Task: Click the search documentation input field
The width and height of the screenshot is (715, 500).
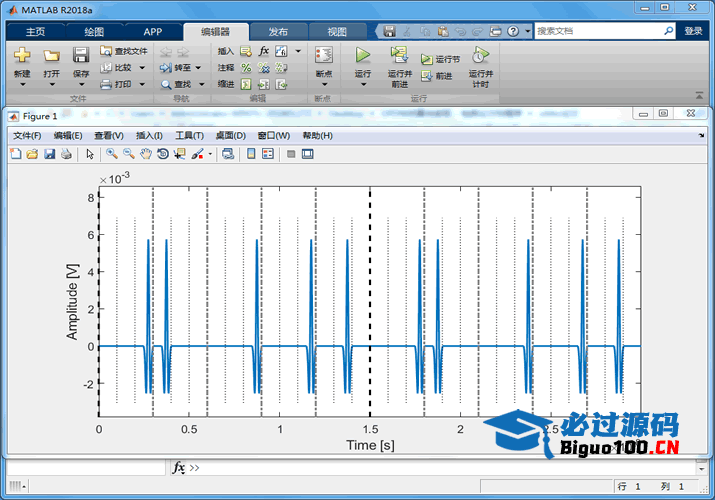Action: coord(597,31)
